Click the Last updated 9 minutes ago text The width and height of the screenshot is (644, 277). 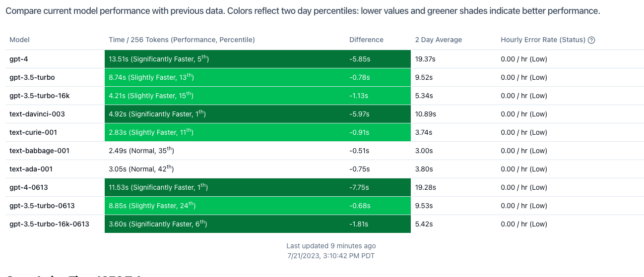click(331, 246)
